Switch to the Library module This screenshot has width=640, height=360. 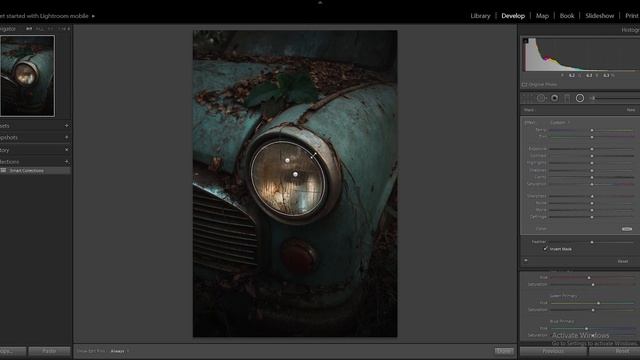480,16
